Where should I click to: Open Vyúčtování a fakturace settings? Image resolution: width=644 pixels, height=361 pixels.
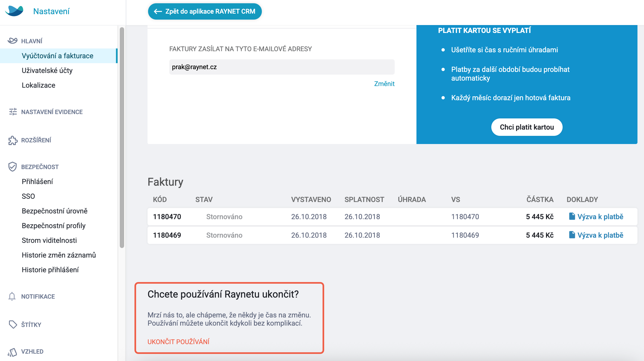coord(59,56)
